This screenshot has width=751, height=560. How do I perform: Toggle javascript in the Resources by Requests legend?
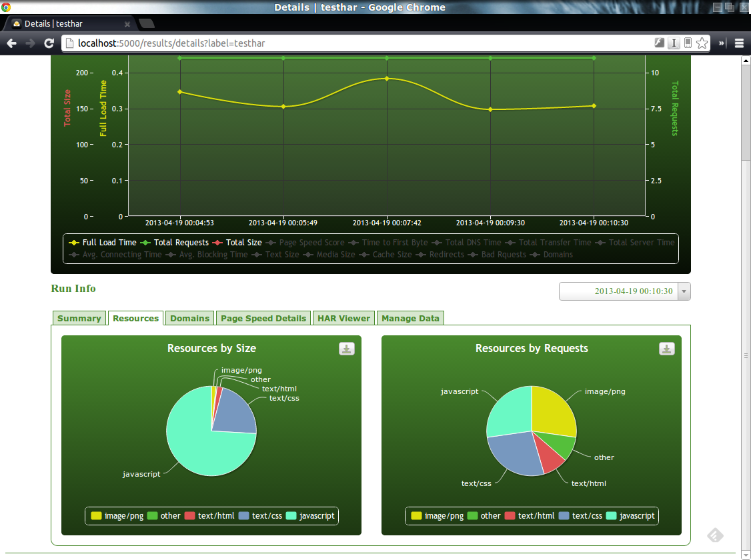(630, 516)
